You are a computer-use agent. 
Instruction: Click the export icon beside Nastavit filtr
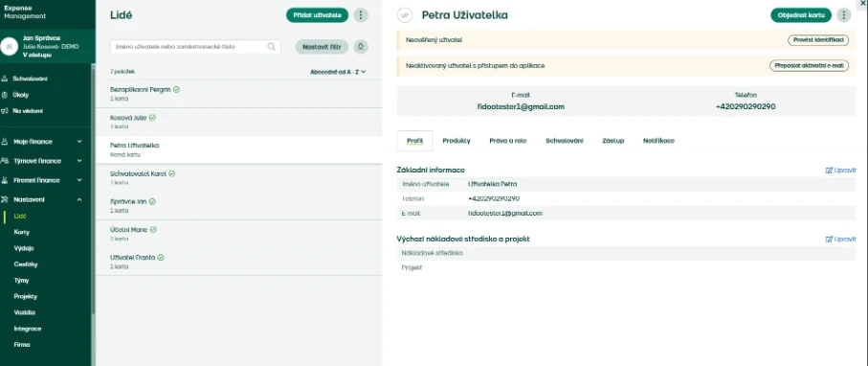pos(361,47)
